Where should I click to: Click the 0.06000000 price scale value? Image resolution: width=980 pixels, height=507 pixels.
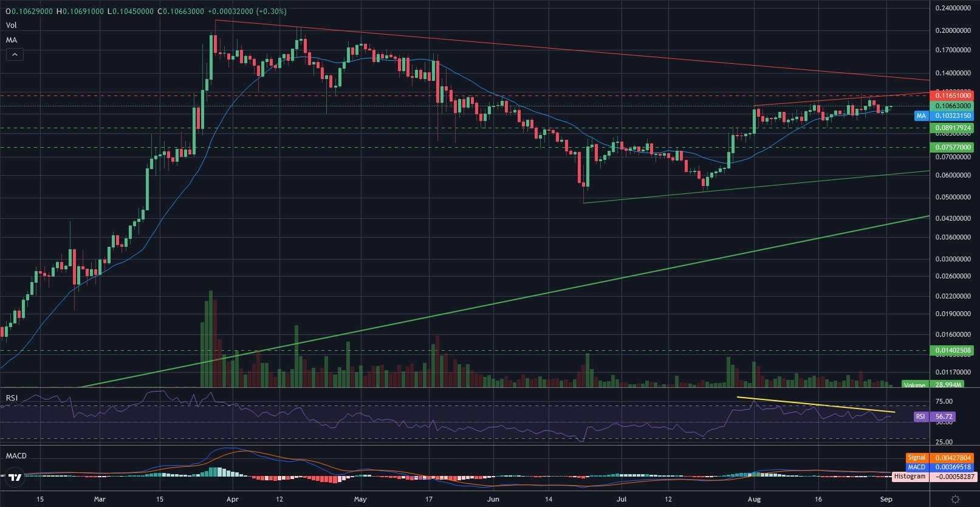953,175
